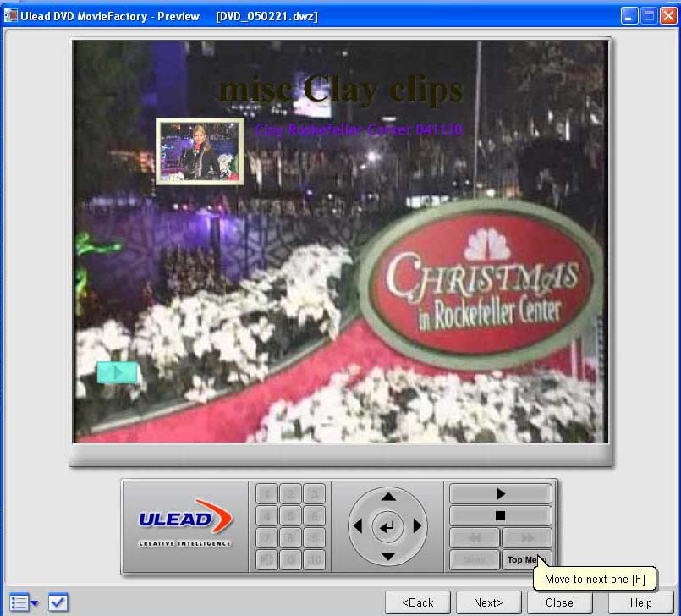Image resolution: width=681 pixels, height=616 pixels.
Task: Click the up arrow on navigation pad
Action: [387, 497]
